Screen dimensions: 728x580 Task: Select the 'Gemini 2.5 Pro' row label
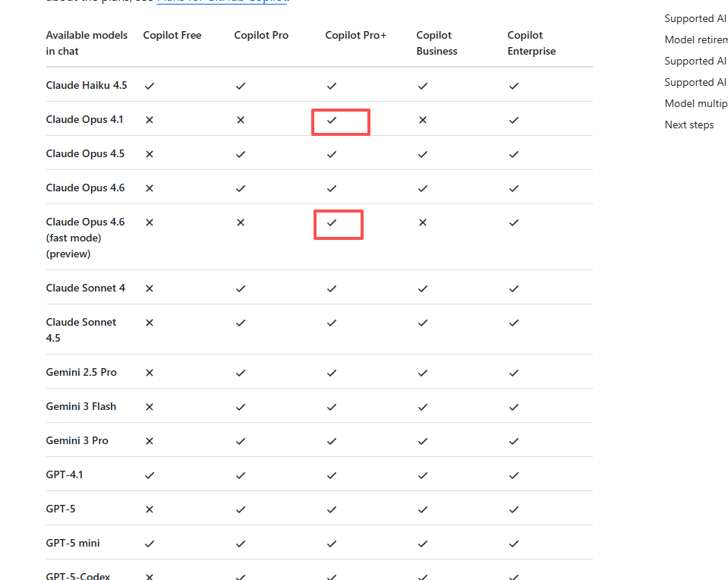pos(81,373)
